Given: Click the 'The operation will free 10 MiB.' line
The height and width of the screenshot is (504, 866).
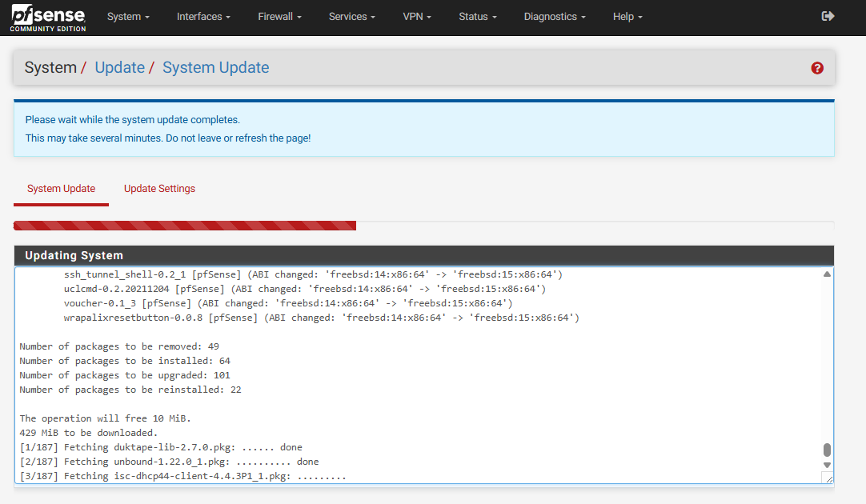Looking at the screenshot, I should pos(106,418).
